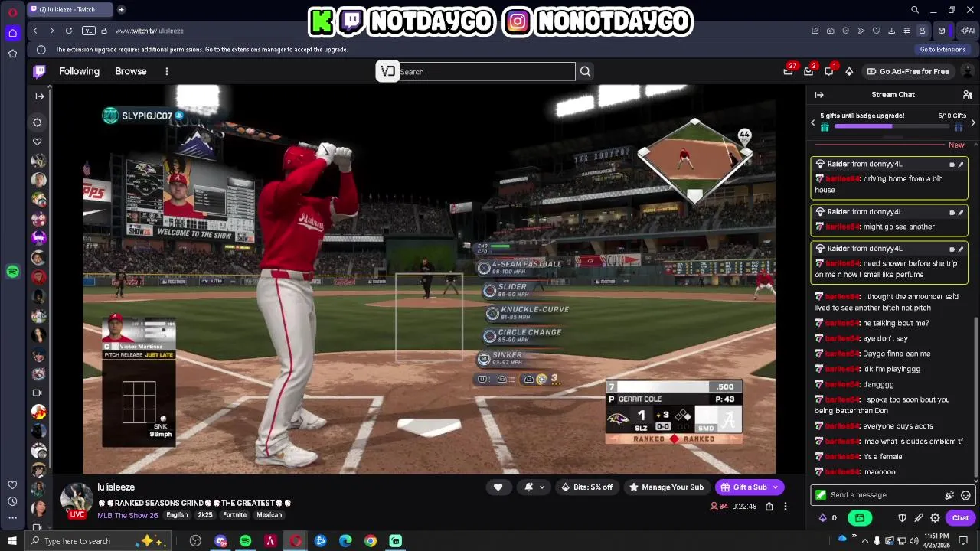This screenshot has width=980, height=551.
Task: Expand the followed channels sidebar
Action: pyautogui.click(x=39, y=96)
